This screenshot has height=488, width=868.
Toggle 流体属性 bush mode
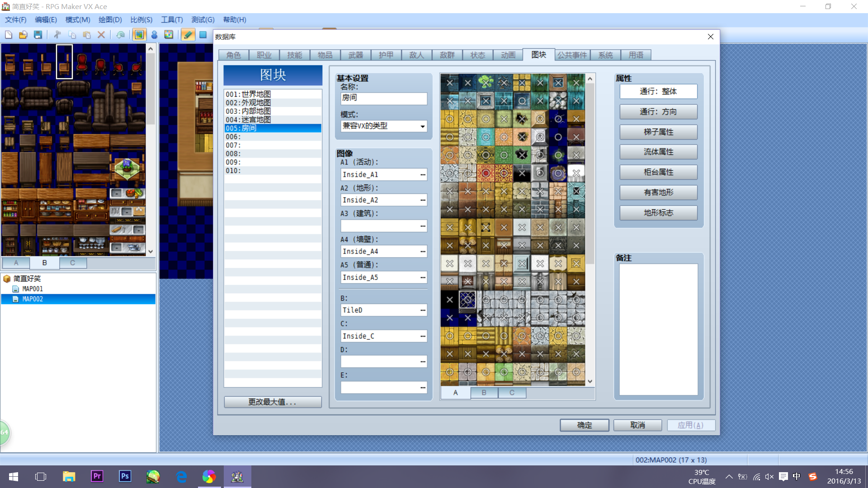[658, 152]
